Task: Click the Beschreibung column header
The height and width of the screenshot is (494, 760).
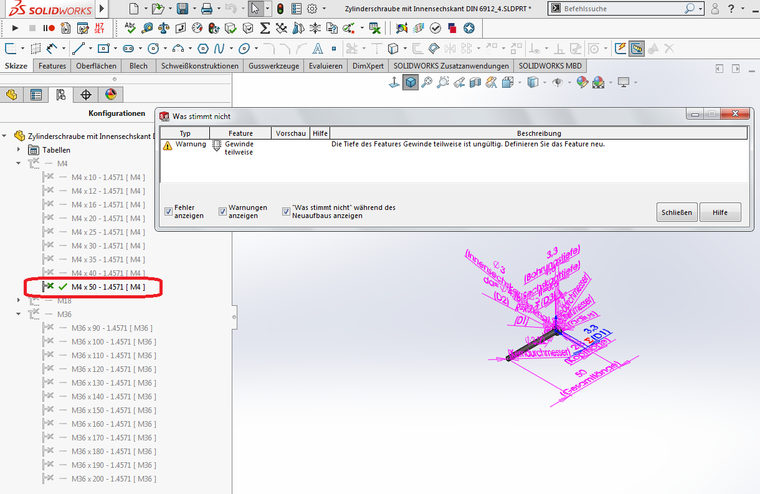Action: point(538,133)
